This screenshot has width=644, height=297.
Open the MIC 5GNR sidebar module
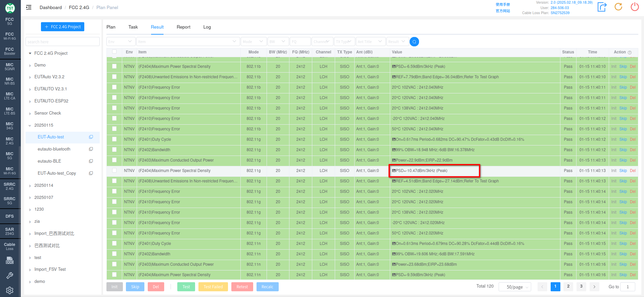click(x=9, y=67)
